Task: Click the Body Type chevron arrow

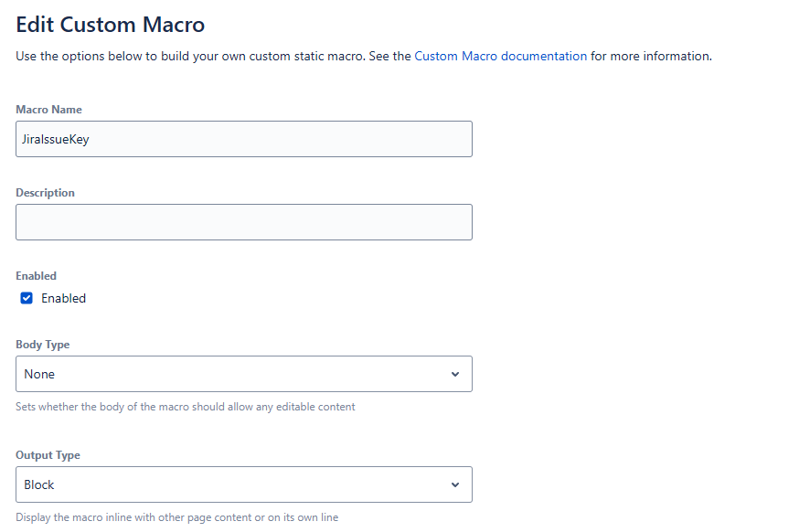Action: click(455, 374)
